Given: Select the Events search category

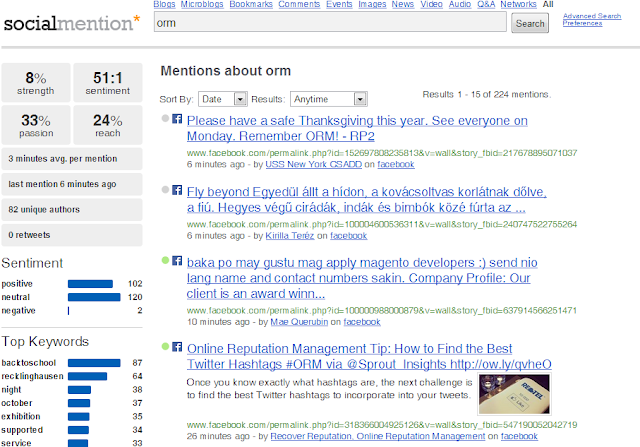Looking at the screenshot, I should tap(339, 4).
